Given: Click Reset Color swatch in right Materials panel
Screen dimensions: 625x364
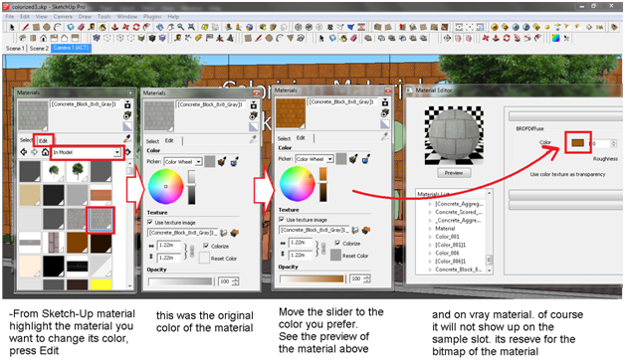Looking at the screenshot, I should (335, 255).
